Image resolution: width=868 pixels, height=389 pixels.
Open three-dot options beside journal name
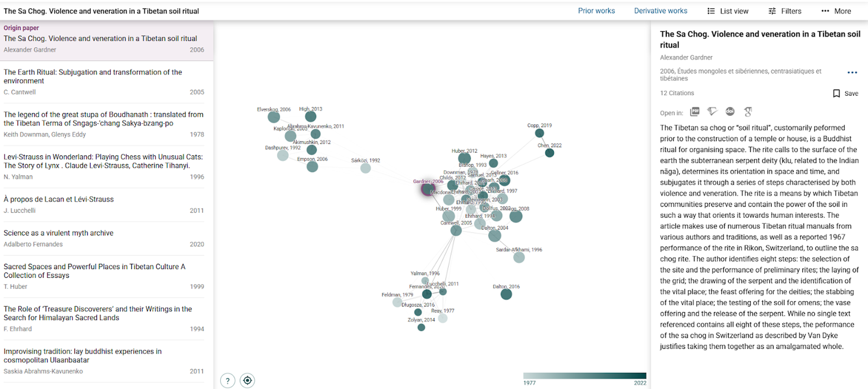pyautogui.click(x=852, y=73)
